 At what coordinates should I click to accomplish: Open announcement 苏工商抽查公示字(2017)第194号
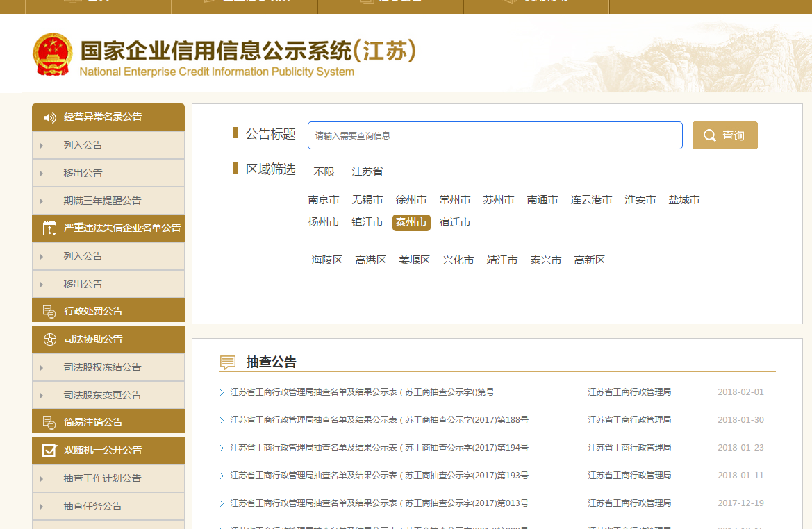pos(379,448)
